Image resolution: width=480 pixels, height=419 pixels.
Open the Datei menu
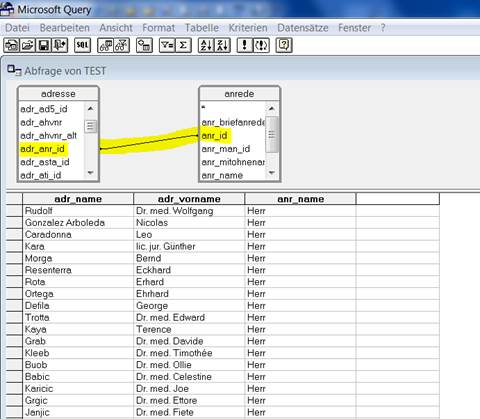(x=17, y=28)
